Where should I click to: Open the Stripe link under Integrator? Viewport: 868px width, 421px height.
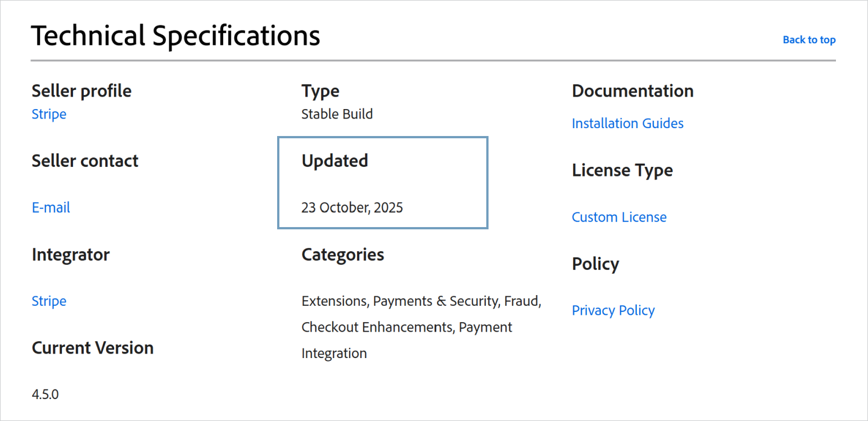tap(49, 301)
